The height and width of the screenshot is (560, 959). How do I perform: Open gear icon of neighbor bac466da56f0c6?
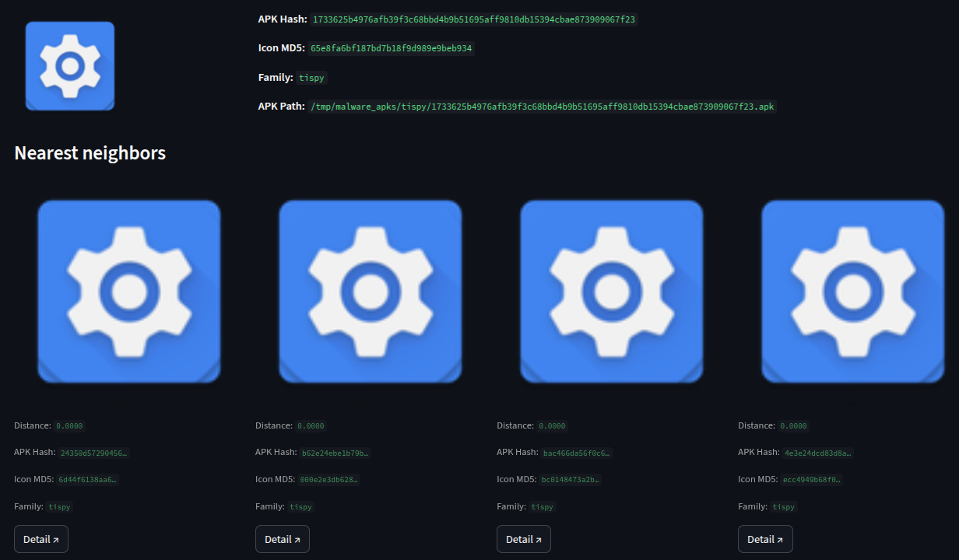point(612,292)
